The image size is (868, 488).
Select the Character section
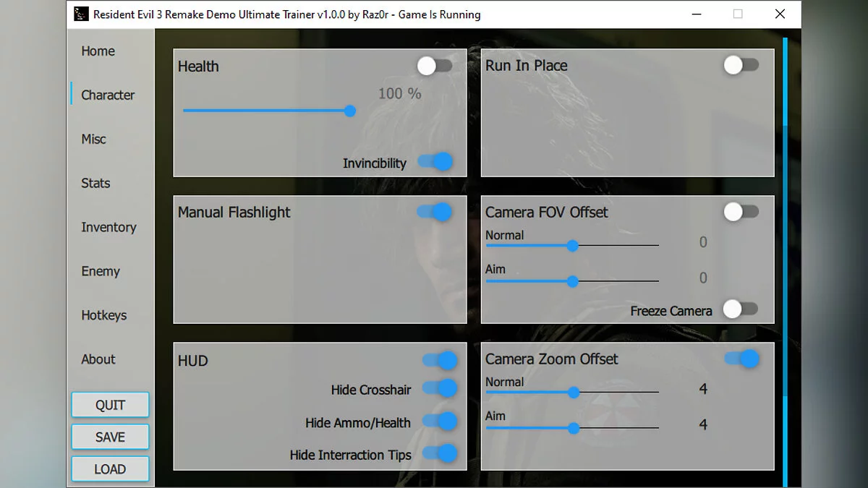click(108, 95)
